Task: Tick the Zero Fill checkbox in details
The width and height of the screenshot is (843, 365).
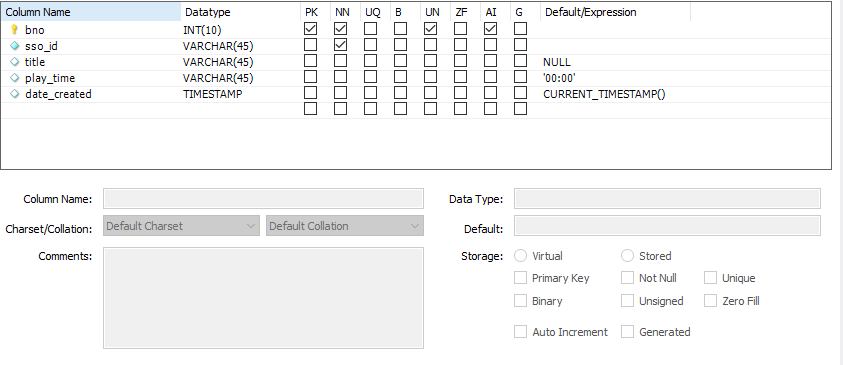Action: [711, 300]
